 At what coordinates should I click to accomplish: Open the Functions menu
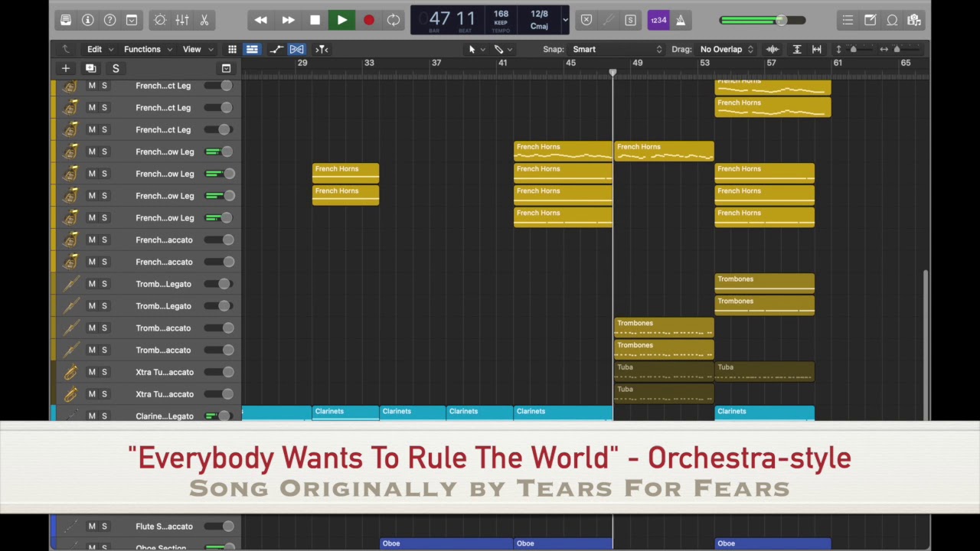(x=149, y=49)
